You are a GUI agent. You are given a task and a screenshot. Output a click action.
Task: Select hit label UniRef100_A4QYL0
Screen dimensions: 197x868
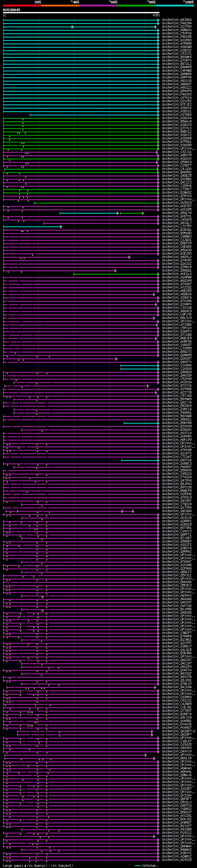click(176, 257)
